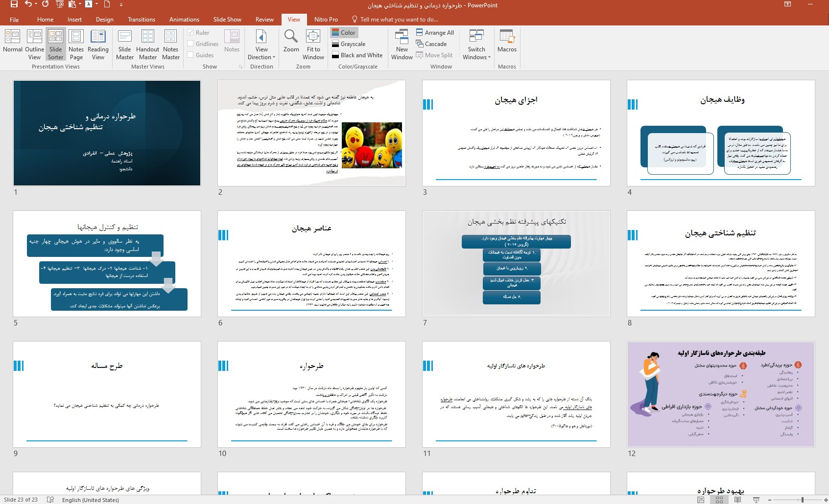
Task: Open the Transitions tab
Action: 141,20
